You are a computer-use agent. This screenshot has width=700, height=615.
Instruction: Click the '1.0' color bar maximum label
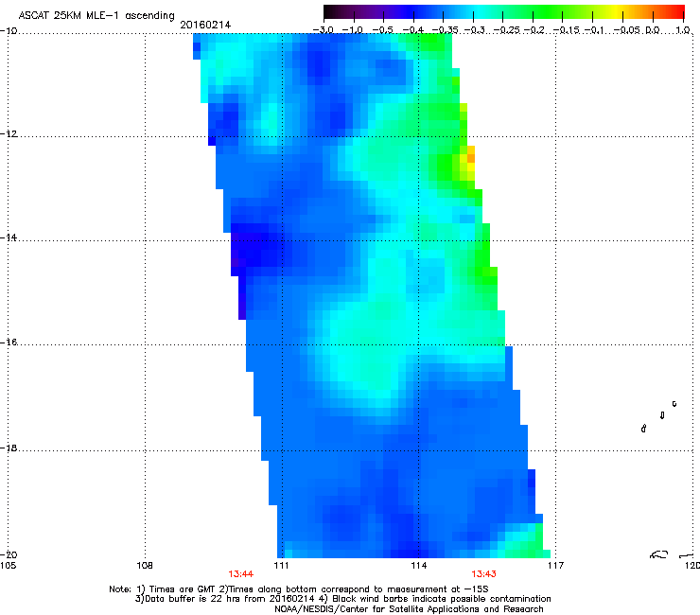[x=683, y=30]
